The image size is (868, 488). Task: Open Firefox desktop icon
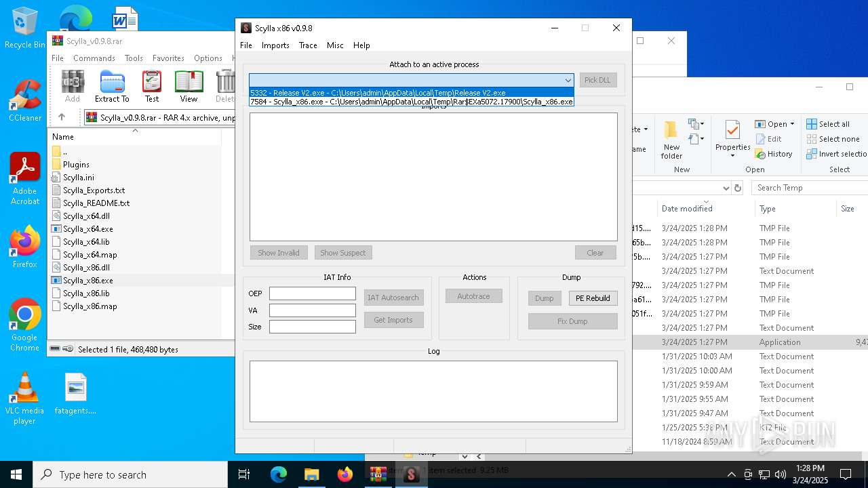click(x=25, y=247)
